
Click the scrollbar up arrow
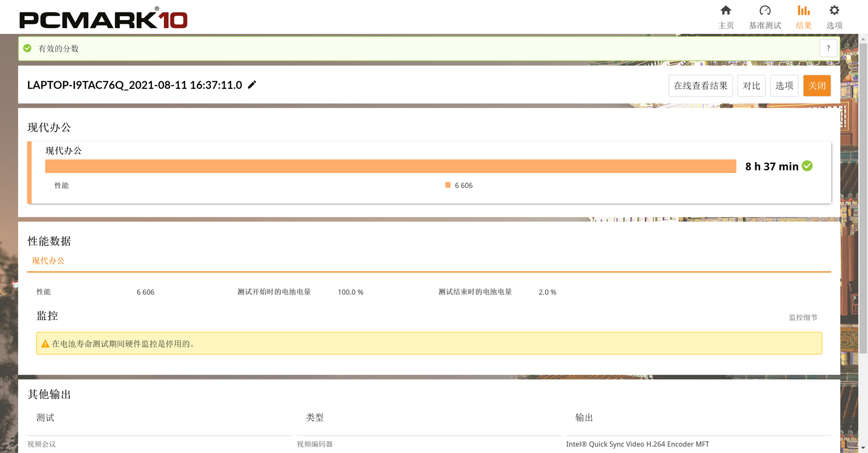click(863, 39)
